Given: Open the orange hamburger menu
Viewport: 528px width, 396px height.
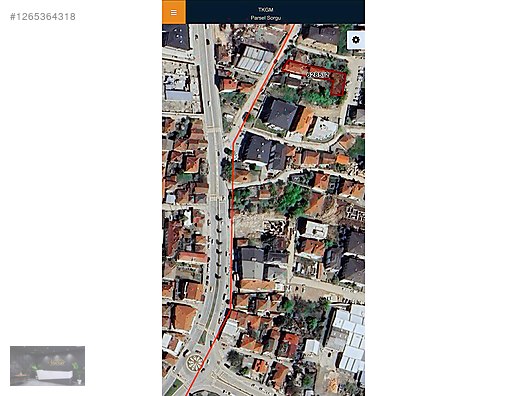Looking at the screenshot, I should pyautogui.click(x=174, y=12).
